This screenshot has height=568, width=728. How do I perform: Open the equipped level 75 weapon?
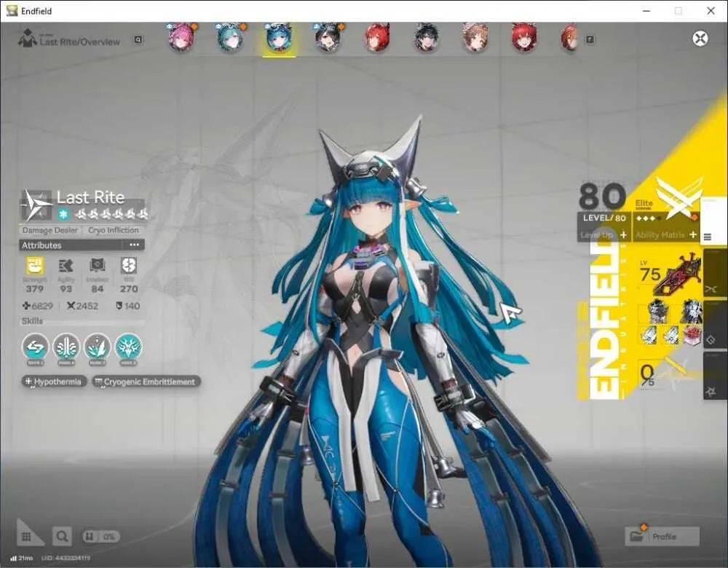tap(670, 274)
